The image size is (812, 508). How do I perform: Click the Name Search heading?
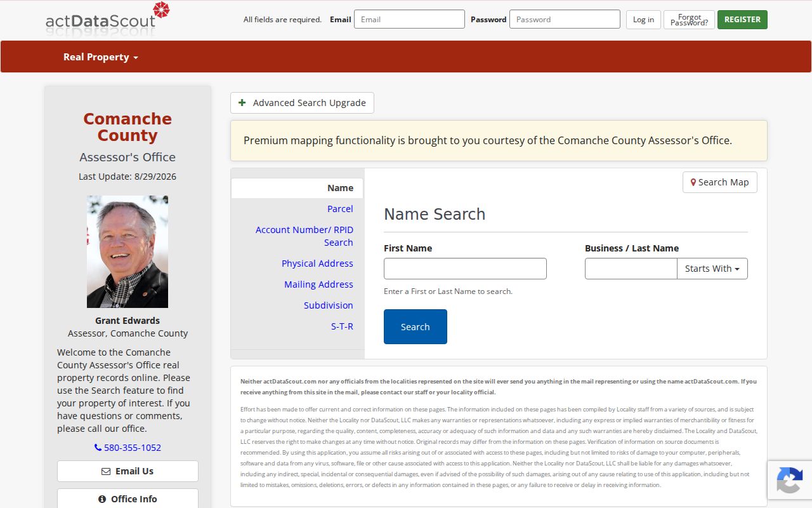[435, 214]
